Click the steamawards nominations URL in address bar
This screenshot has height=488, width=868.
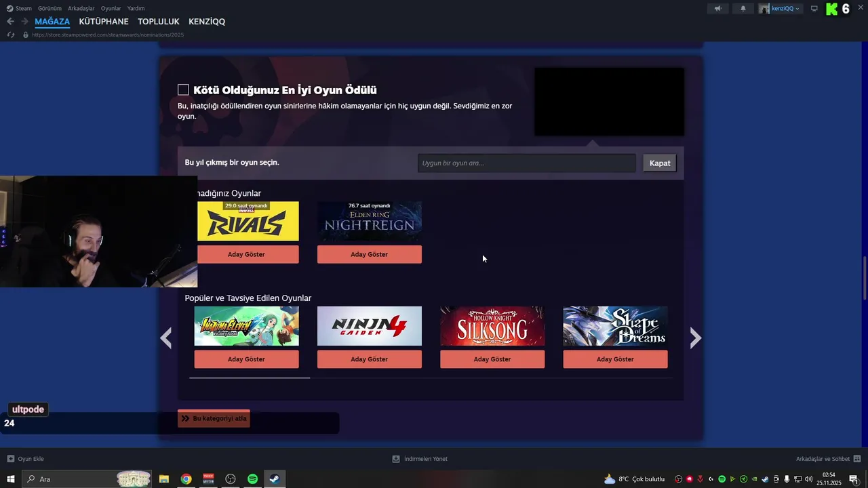coord(108,35)
